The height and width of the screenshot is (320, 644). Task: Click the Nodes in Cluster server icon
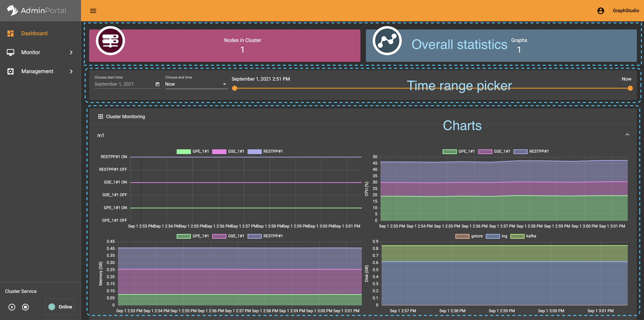click(110, 41)
